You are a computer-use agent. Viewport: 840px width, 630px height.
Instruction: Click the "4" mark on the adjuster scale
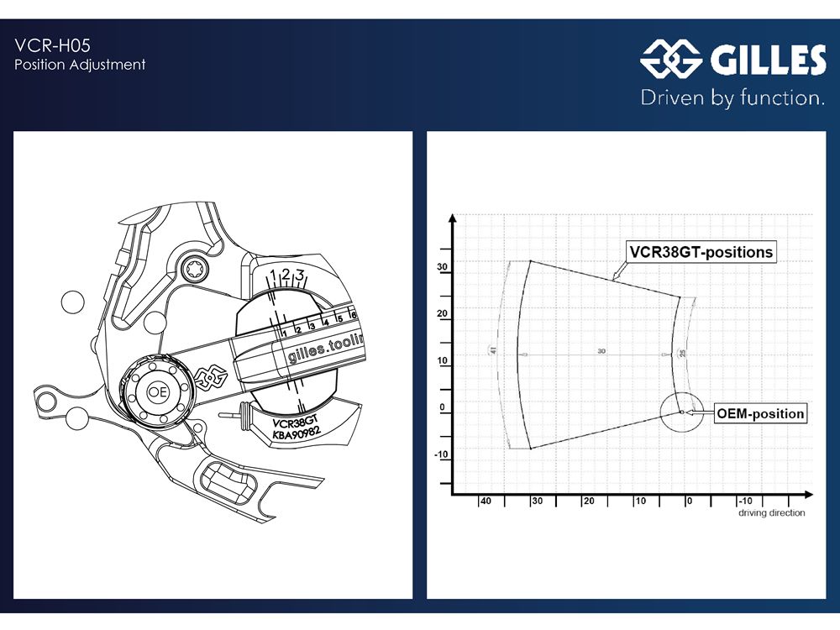tap(326, 323)
